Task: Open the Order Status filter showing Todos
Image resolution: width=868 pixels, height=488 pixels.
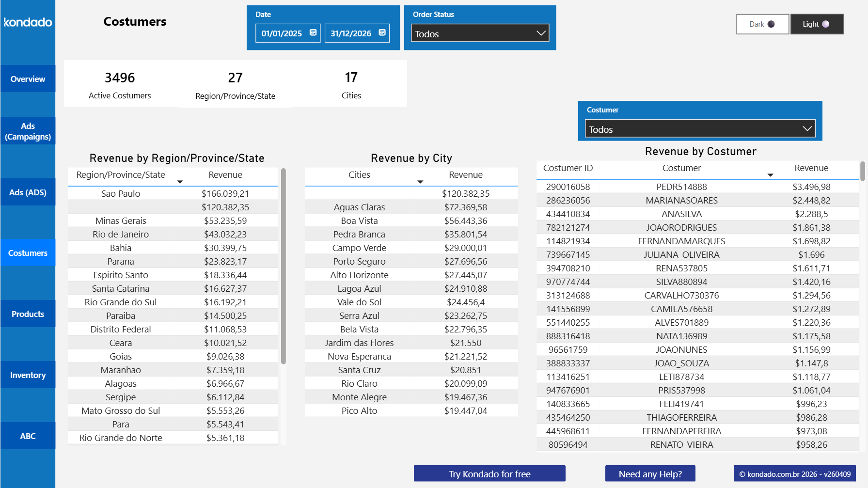Action: tap(479, 33)
